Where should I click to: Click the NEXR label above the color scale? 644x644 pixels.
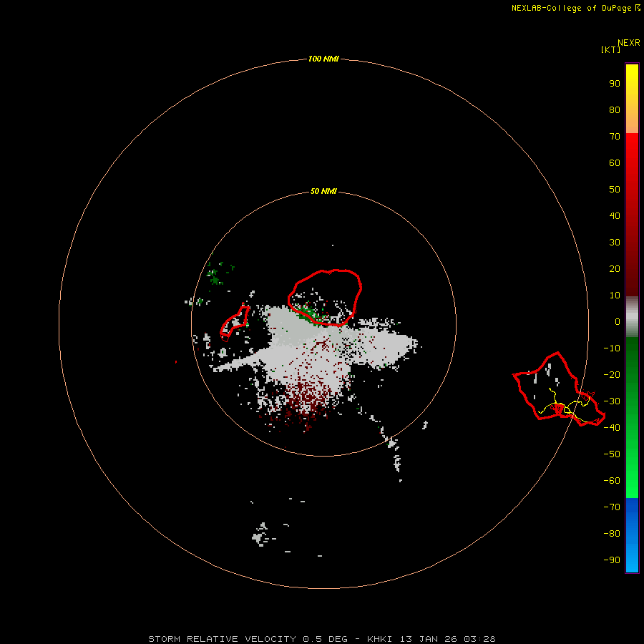(x=629, y=43)
